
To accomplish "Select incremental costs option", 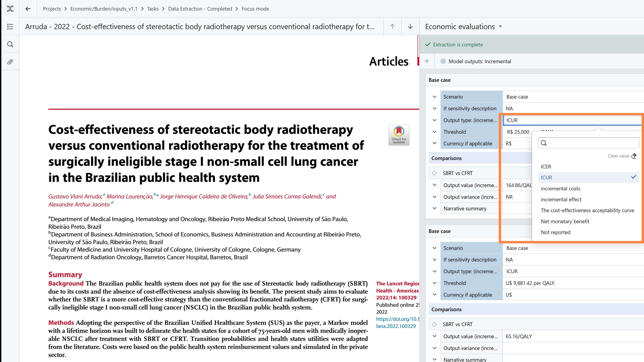I will [x=588, y=189].
